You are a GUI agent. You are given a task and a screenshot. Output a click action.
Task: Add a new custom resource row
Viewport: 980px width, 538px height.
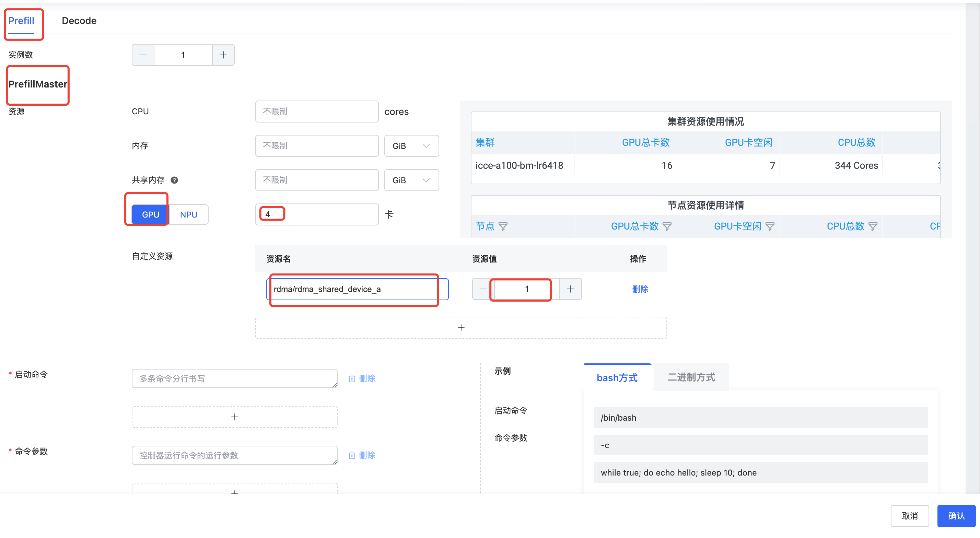(x=461, y=328)
